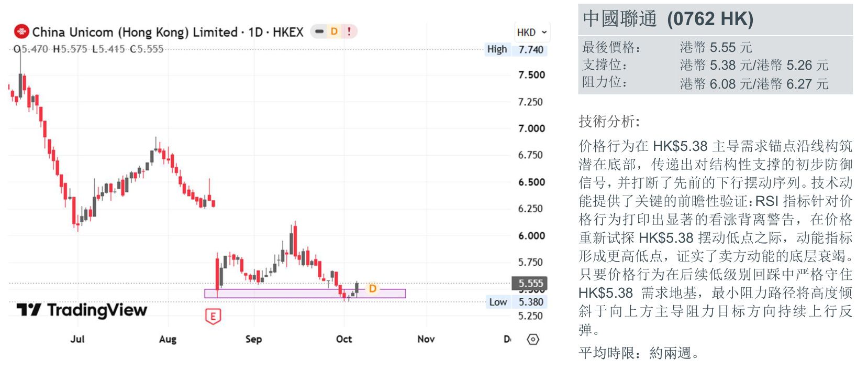Click the Sep label on time axis
The width and height of the screenshot is (868, 369).
[253, 339]
